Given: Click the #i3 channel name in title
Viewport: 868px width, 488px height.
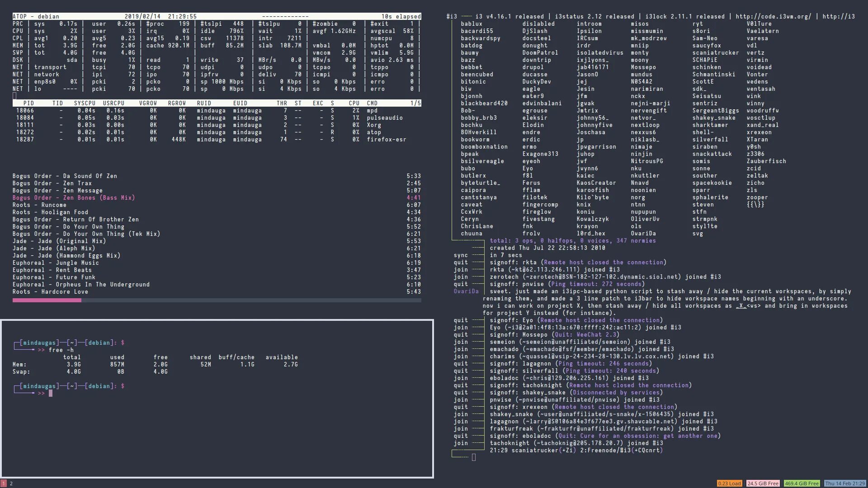Looking at the screenshot, I should click(x=451, y=17).
